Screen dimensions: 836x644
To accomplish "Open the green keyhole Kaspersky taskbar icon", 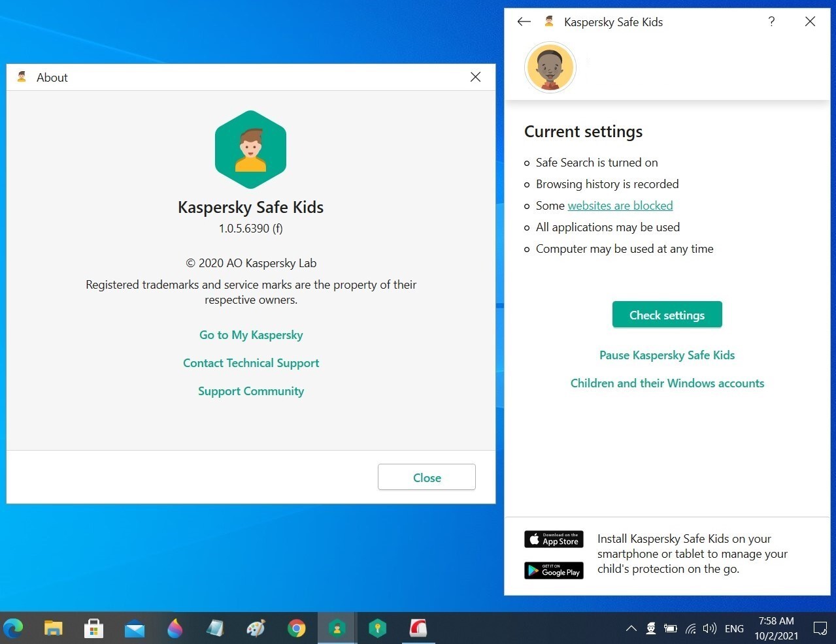I will point(378,628).
